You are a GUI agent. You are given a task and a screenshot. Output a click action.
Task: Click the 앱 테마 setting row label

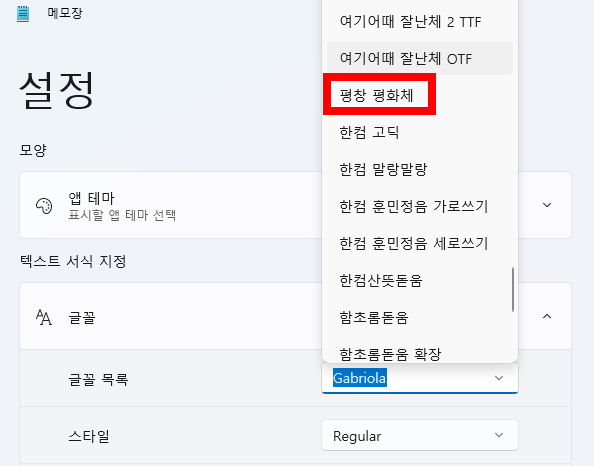pos(91,198)
